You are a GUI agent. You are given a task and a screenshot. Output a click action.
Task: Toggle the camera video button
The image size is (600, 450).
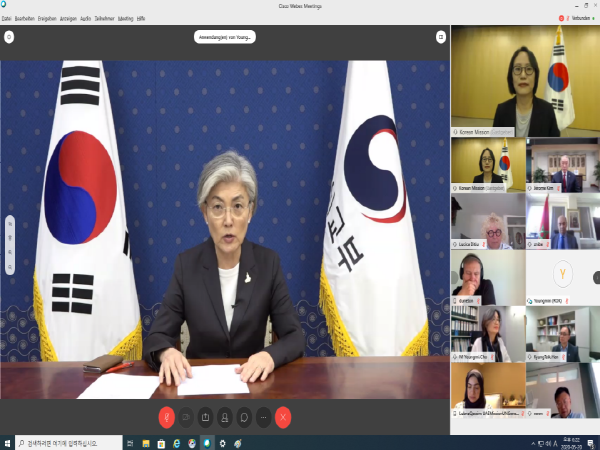pyautogui.click(x=186, y=416)
